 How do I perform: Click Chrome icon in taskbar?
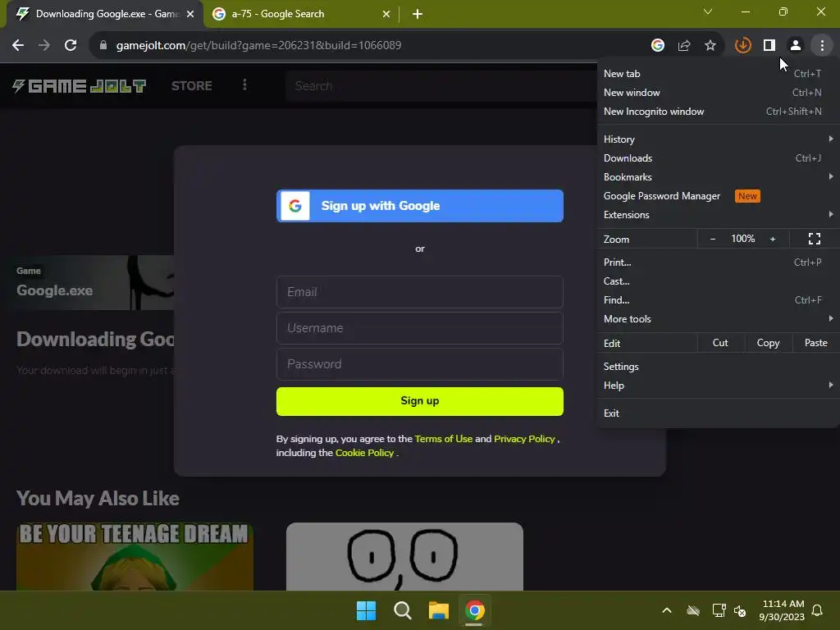click(x=475, y=610)
